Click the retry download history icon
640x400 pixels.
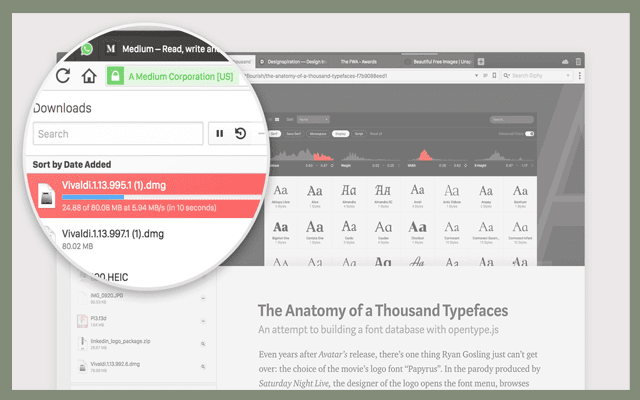[241, 133]
